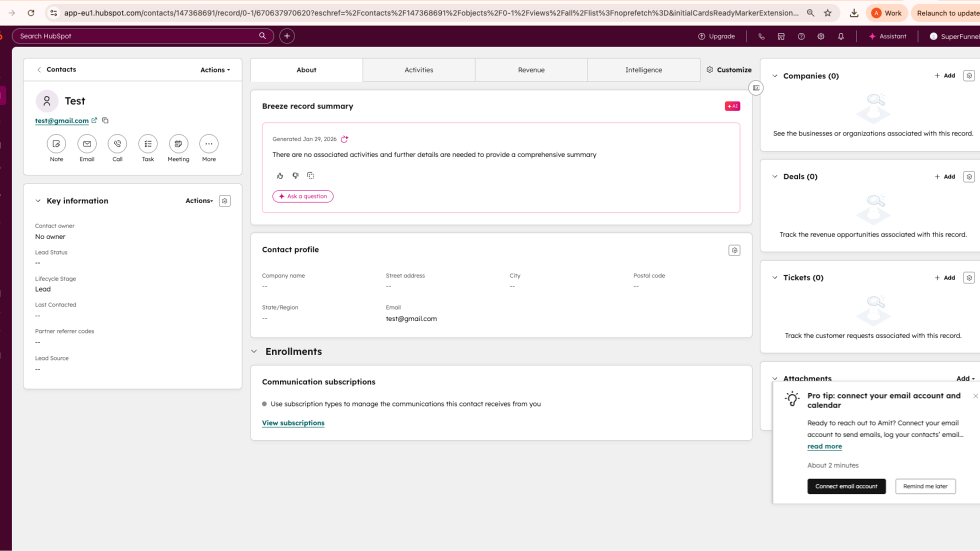Toggle the right sidebar collapse button
Screen dimensions: 980x551
point(756,88)
